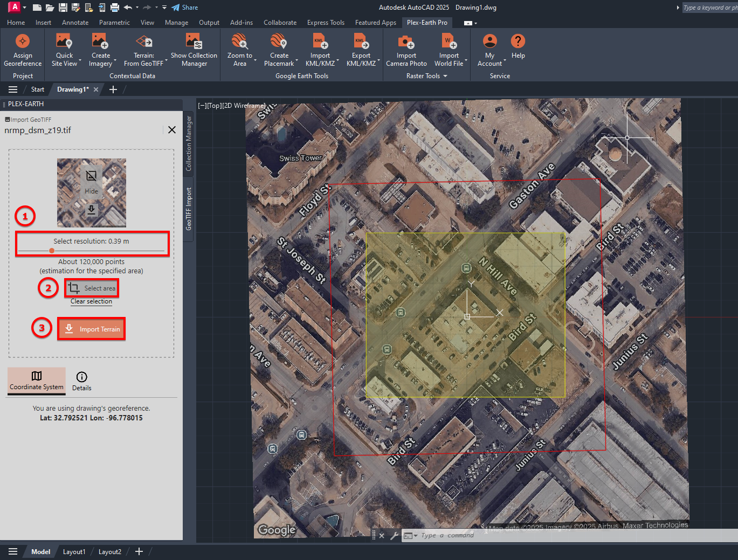738x560 pixels.
Task: Open the ribbon display options dropdown arrow
Action: [475, 23]
